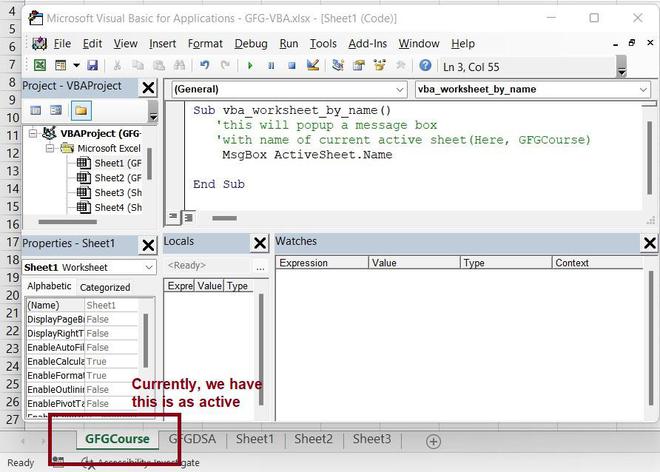Select the Sheet2 tab in Excel
Screen dimensions: 660x472
click(x=313, y=439)
